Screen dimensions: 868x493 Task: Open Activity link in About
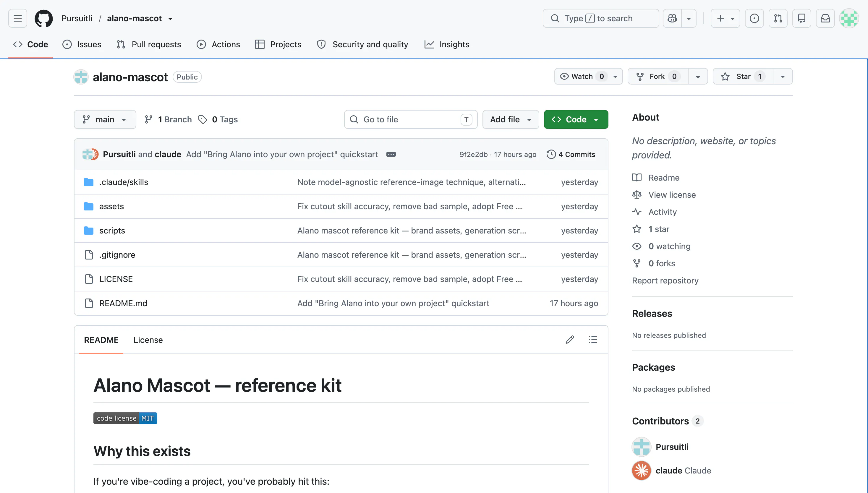click(x=663, y=212)
